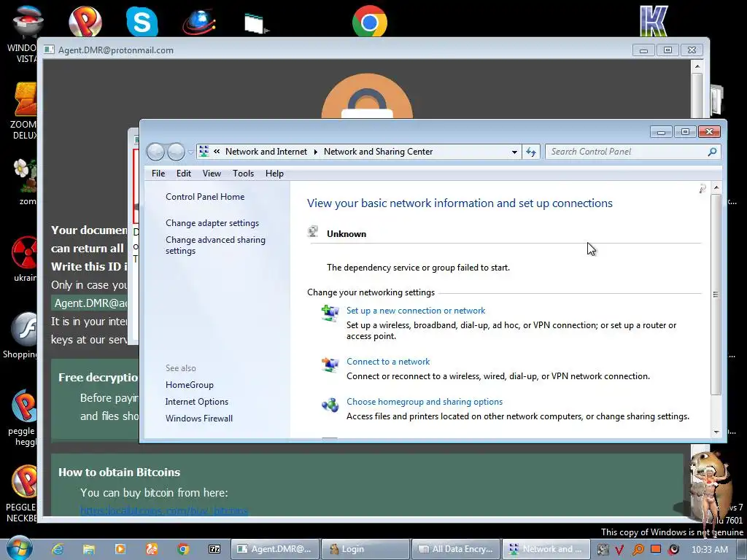Viewport: 747px width, 560px height.
Task: Open the K-logo desktop icon
Action: tap(654, 21)
